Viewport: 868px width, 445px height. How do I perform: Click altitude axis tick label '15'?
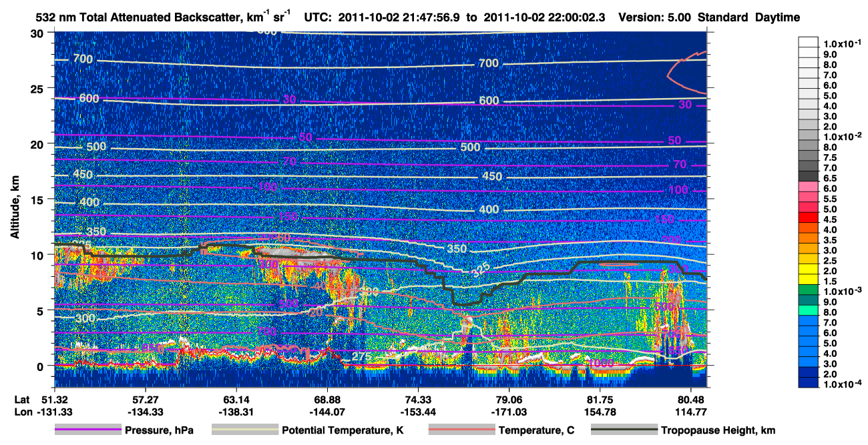[39, 199]
